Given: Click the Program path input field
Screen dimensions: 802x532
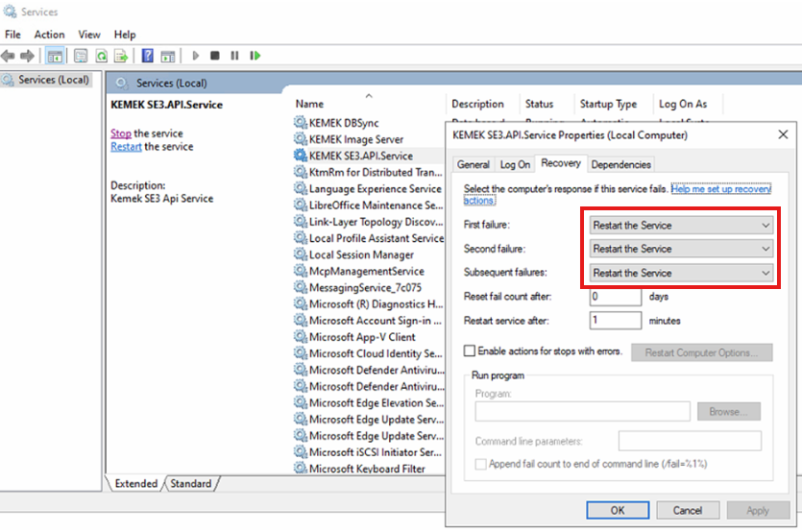Looking at the screenshot, I should 582,411.
